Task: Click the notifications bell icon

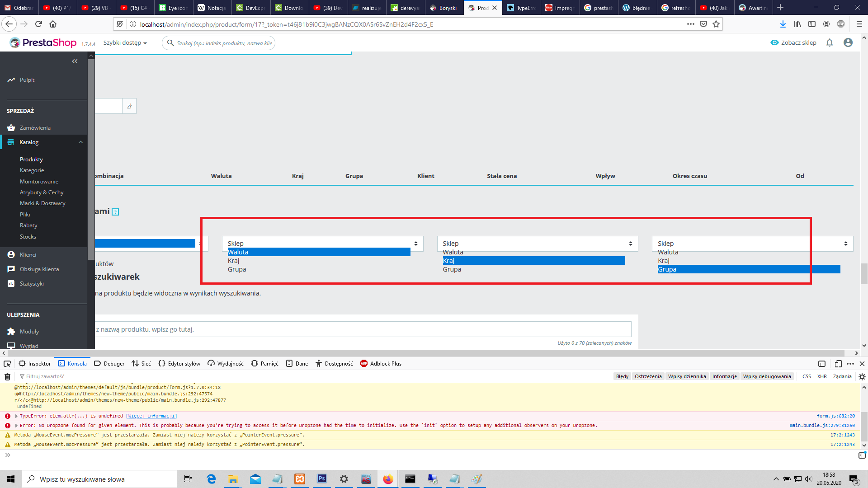Action: tap(829, 42)
